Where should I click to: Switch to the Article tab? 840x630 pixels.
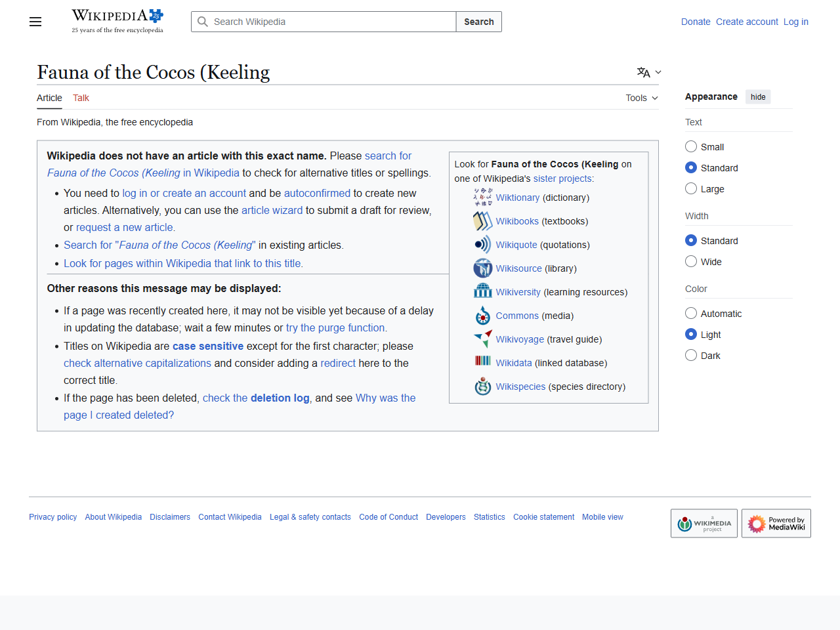[x=49, y=98]
